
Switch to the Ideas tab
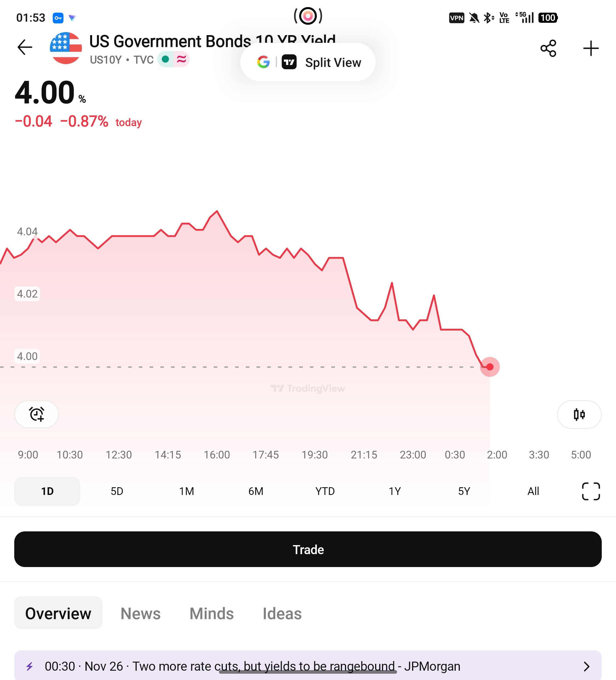coord(282,613)
